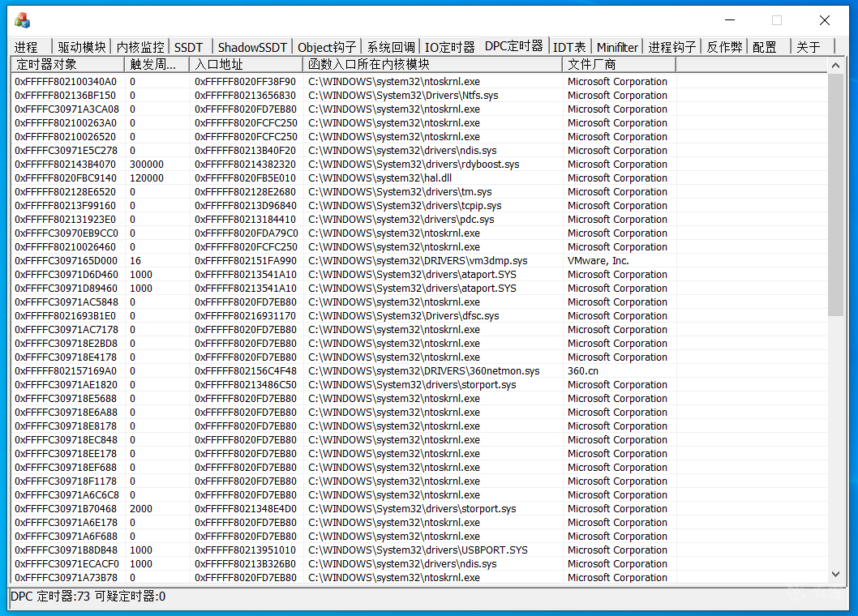The width and height of the screenshot is (858, 616).
Task: Open the 内核监控 tab
Action: [x=140, y=47]
